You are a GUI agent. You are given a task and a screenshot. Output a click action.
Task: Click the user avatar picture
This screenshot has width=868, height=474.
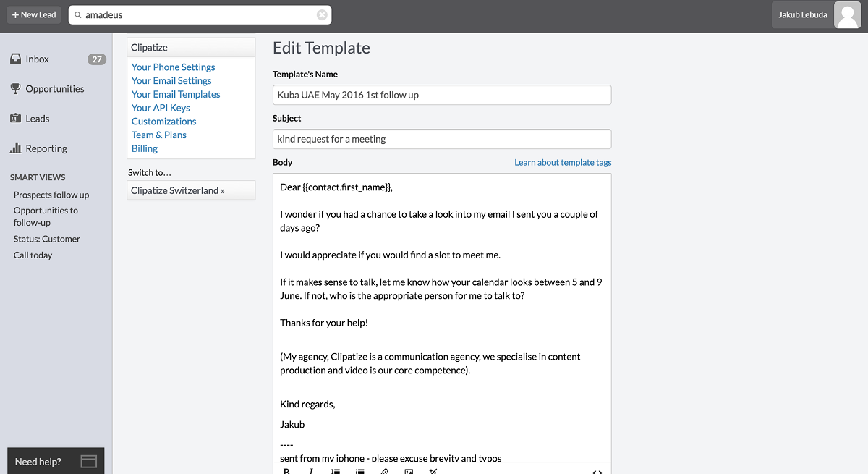click(x=847, y=15)
